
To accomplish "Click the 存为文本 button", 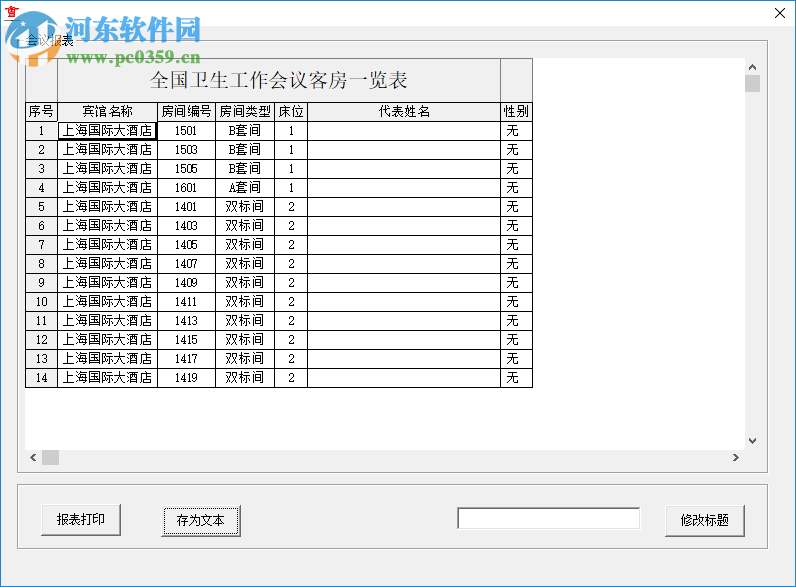I will click(201, 520).
